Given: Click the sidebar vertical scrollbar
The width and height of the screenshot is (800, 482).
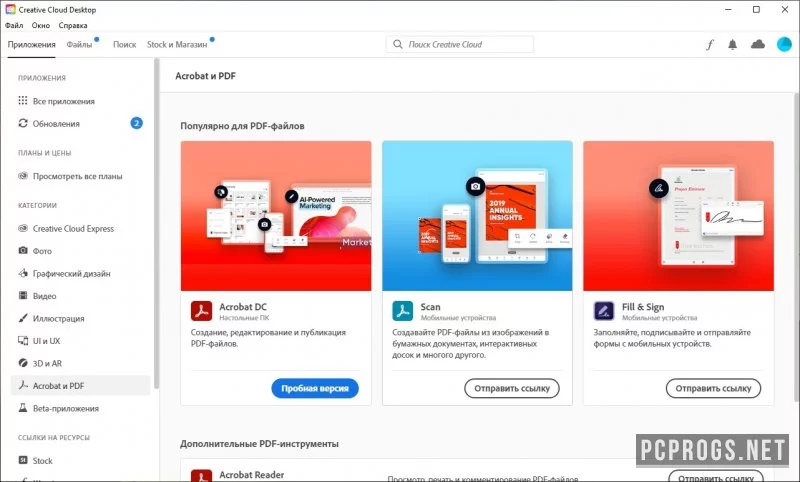Looking at the screenshot, I should click(157, 223).
